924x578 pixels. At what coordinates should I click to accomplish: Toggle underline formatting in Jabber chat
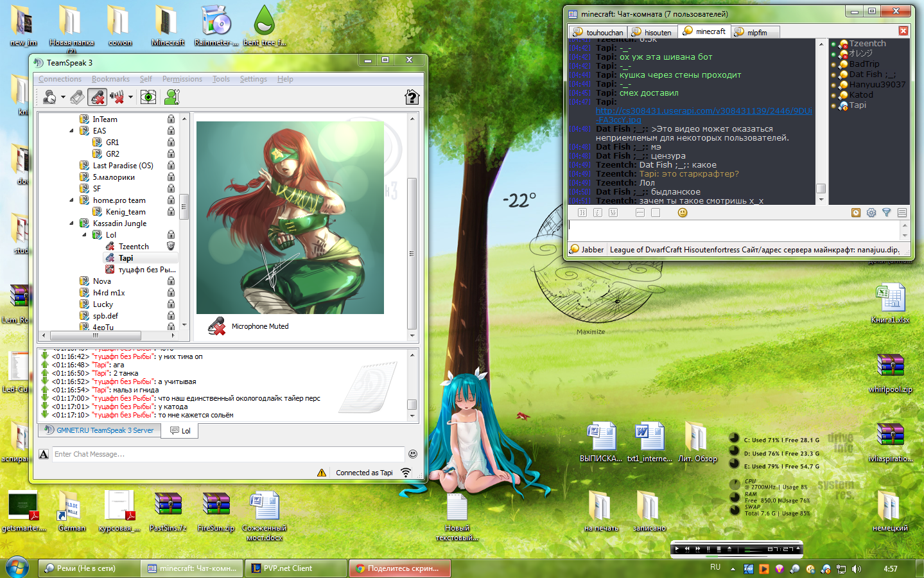613,213
